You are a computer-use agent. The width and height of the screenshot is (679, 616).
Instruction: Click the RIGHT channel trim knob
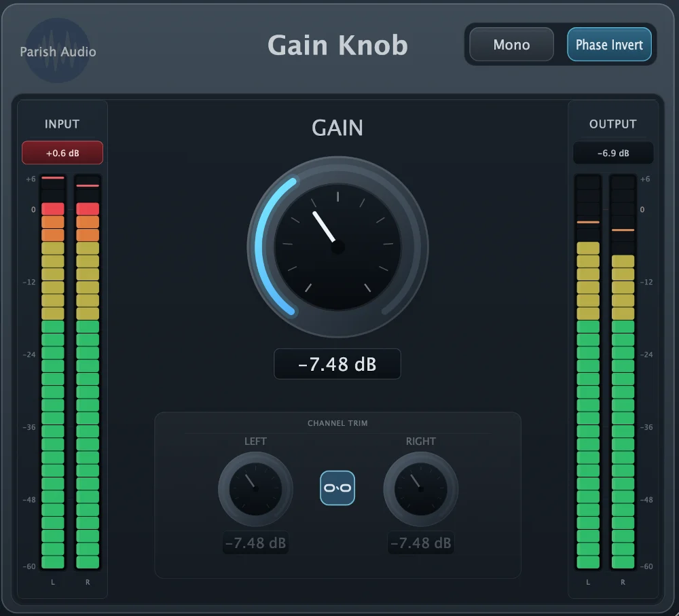coord(420,489)
